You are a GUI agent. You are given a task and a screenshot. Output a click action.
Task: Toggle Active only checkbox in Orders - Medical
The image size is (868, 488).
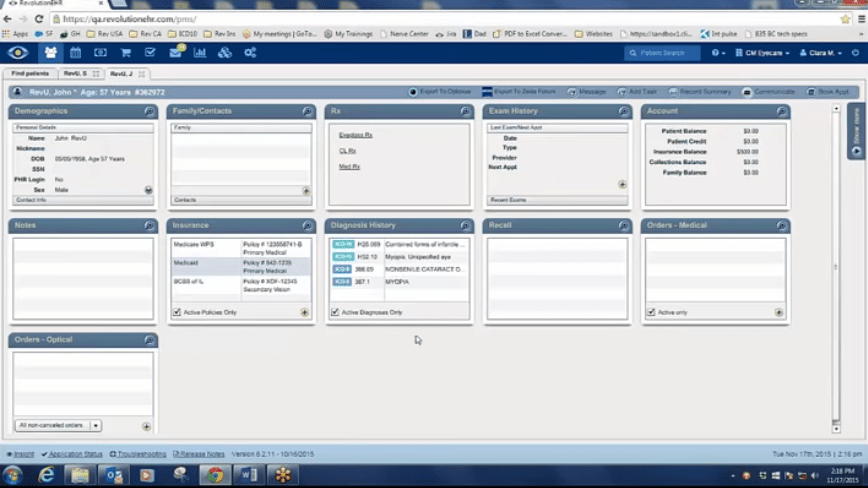[651, 313]
